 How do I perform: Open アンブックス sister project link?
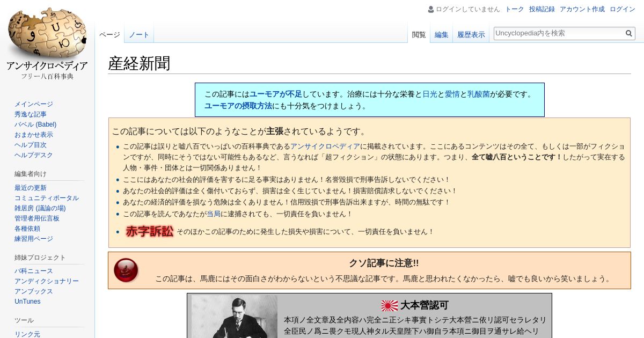click(x=34, y=291)
